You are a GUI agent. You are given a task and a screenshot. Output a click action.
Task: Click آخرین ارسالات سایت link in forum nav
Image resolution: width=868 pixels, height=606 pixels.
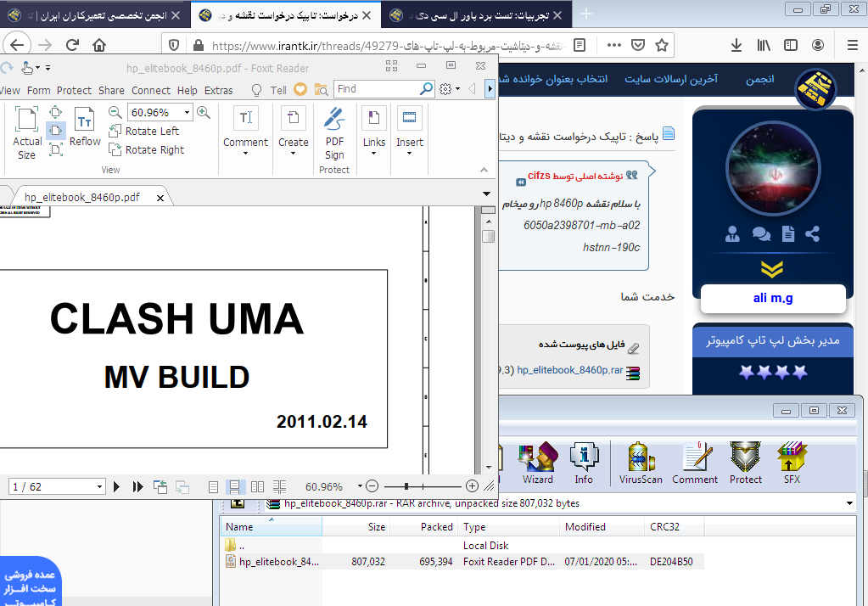tap(671, 79)
